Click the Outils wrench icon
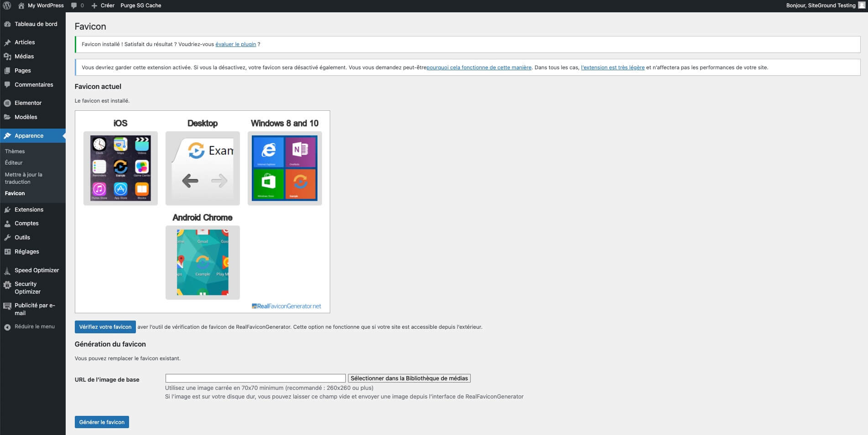The image size is (868, 435). coord(7,238)
